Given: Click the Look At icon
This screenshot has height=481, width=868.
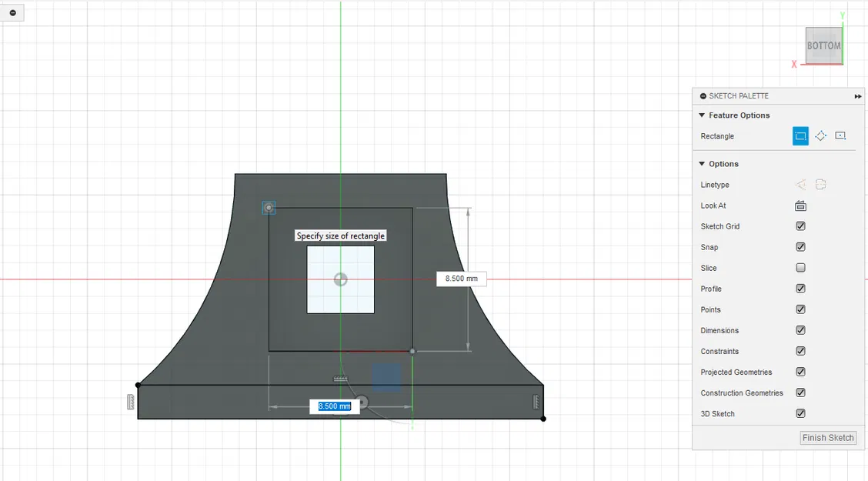Looking at the screenshot, I should pos(800,206).
